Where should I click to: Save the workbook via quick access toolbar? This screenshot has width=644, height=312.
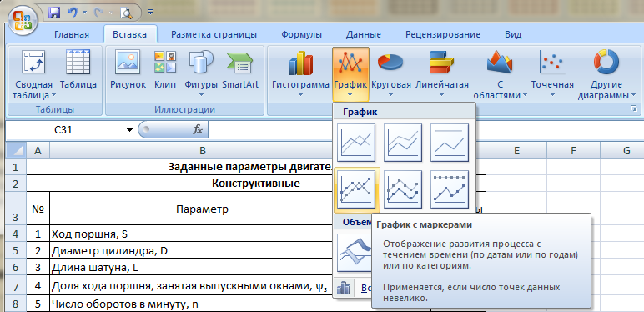point(53,13)
